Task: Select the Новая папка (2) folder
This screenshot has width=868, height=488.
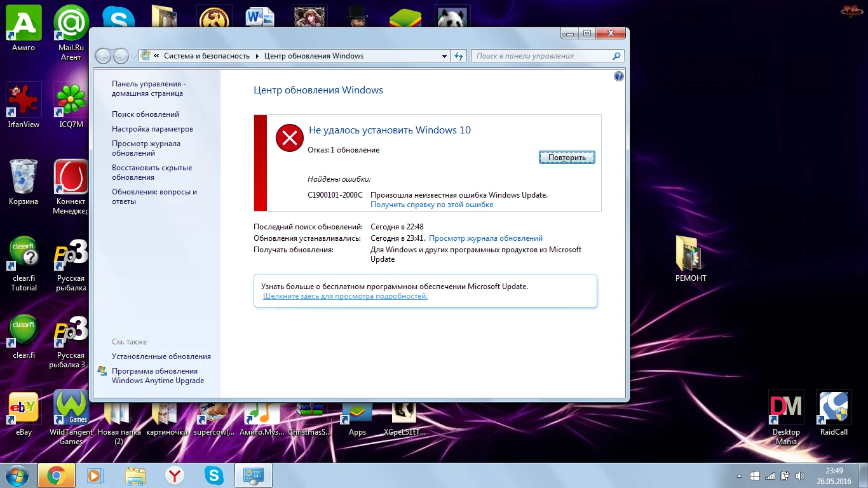Action: pyautogui.click(x=119, y=424)
